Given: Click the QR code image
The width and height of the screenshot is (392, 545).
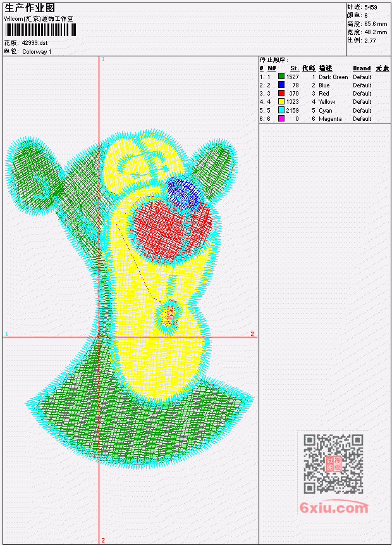Looking at the screenshot, I should [333, 463].
